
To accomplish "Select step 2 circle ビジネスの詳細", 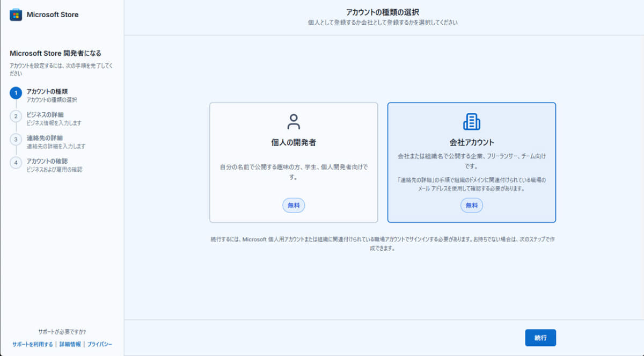I will point(16,116).
